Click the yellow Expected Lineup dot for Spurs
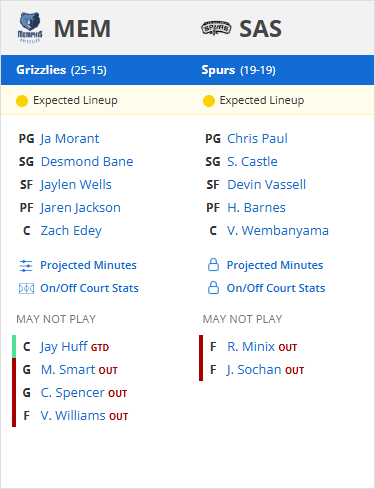The width and height of the screenshot is (375, 489). tap(209, 101)
